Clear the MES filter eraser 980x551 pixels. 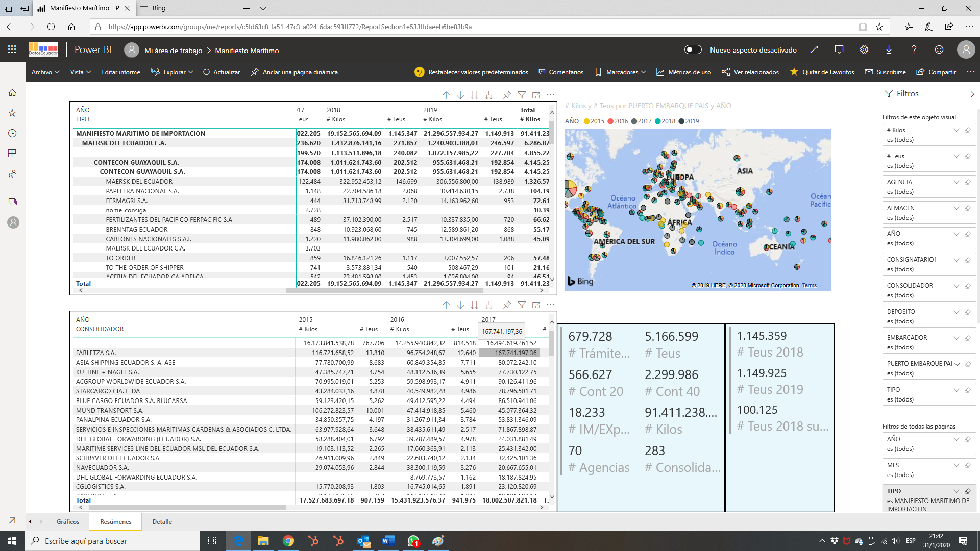click(x=967, y=465)
